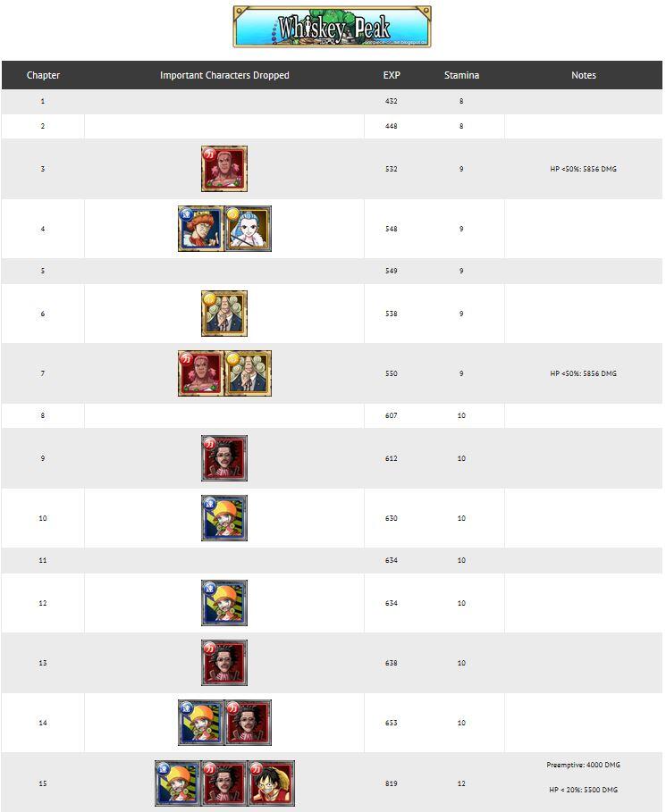This screenshot has width=666, height=812.
Task: Click the Chapter column header
Action: (43, 75)
